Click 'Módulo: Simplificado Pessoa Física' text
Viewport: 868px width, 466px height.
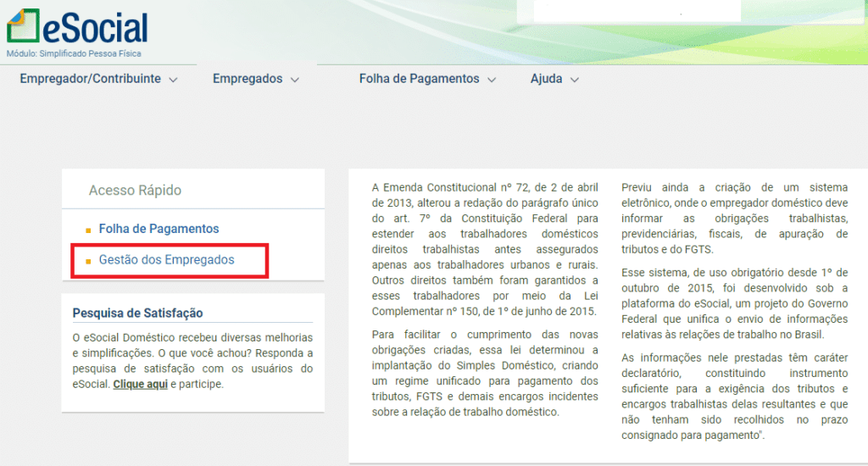pos(74,53)
